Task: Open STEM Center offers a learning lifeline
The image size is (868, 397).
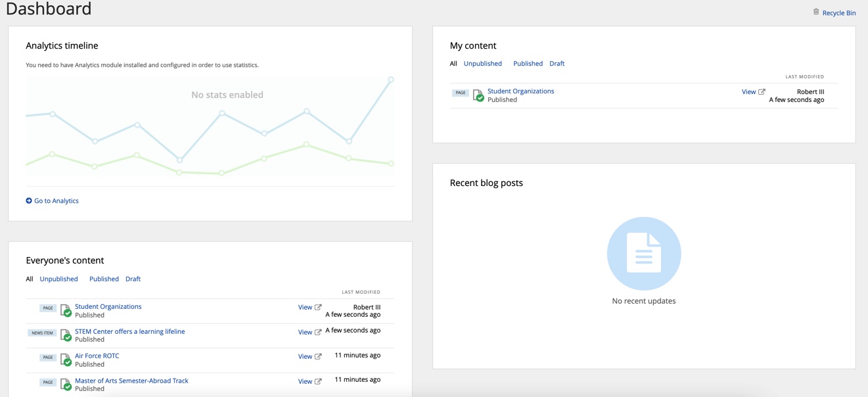Action: (130, 331)
